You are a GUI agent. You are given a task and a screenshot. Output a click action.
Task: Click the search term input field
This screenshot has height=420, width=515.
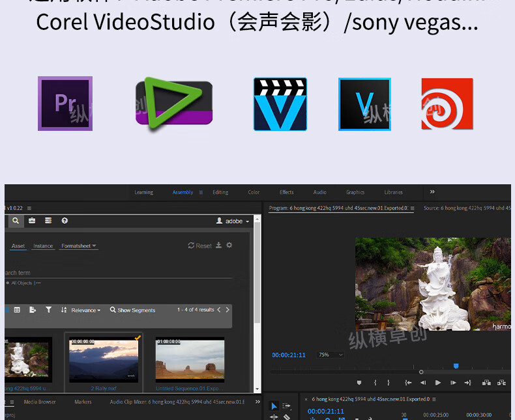pyautogui.click(x=119, y=273)
